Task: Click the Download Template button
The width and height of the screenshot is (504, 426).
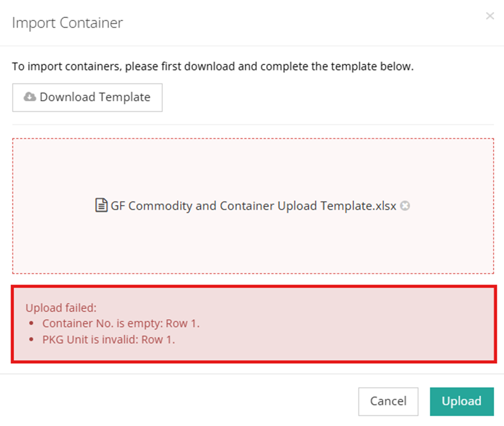Action: (87, 97)
